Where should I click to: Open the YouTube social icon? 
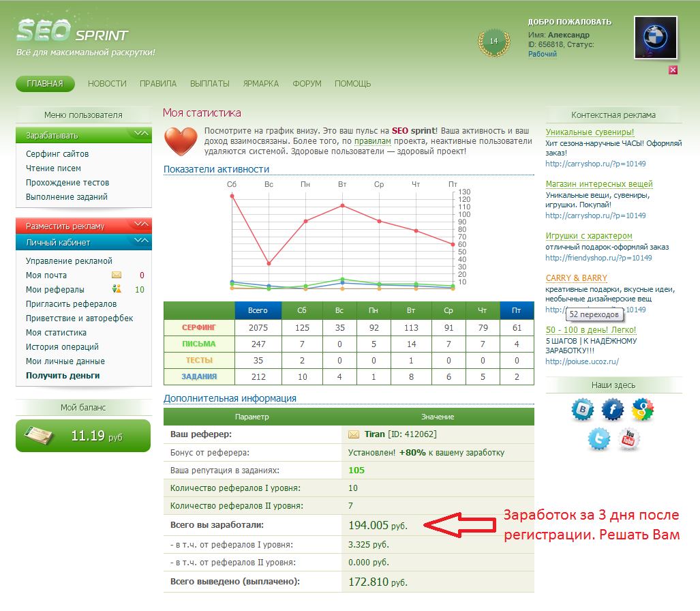click(x=629, y=438)
